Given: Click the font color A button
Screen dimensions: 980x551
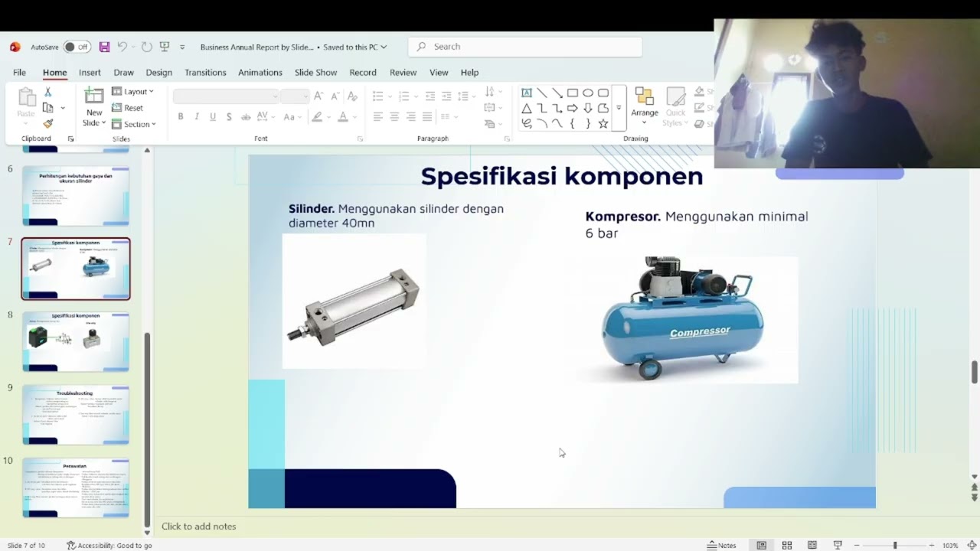Looking at the screenshot, I should click(343, 116).
